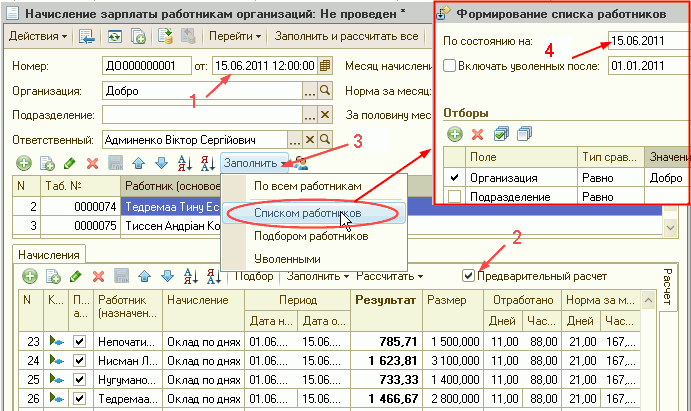
Task: Choose Подбором работников menu item
Action: coord(311,237)
